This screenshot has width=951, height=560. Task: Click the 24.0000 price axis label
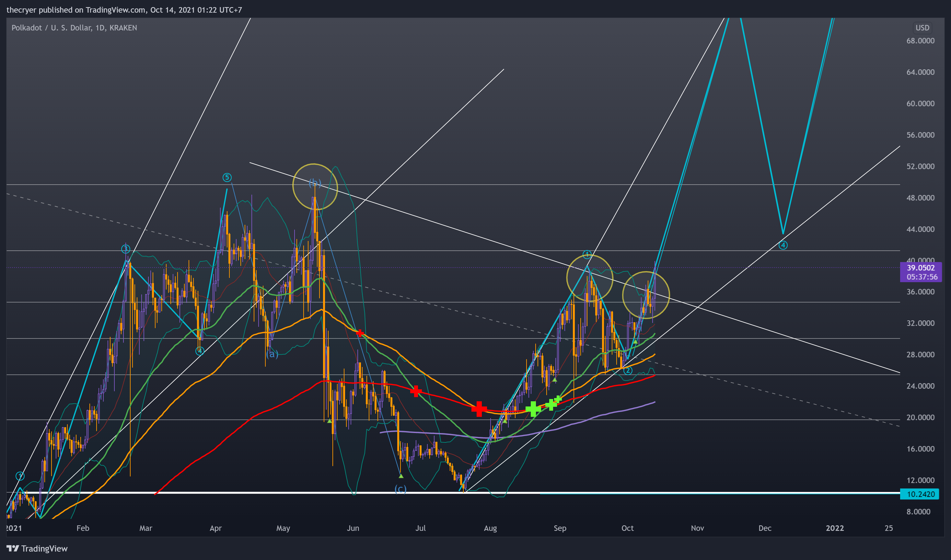920,386
